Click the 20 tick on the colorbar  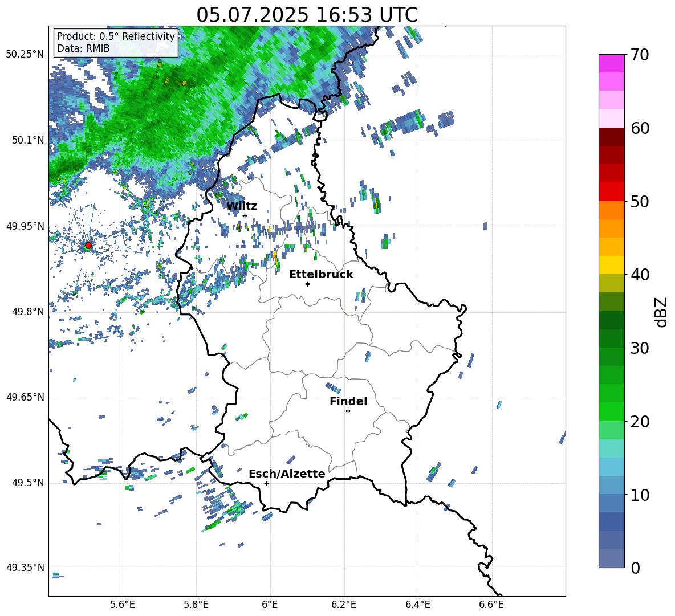(640, 422)
